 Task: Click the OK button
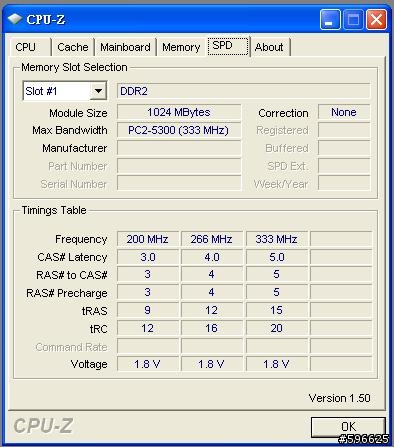[348, 427]
